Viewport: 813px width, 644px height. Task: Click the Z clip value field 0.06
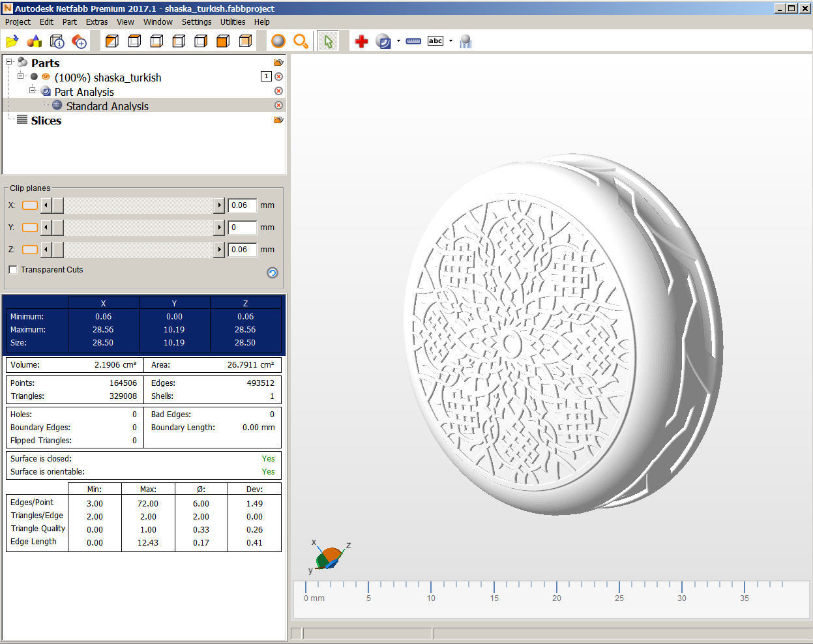[242, 250]
